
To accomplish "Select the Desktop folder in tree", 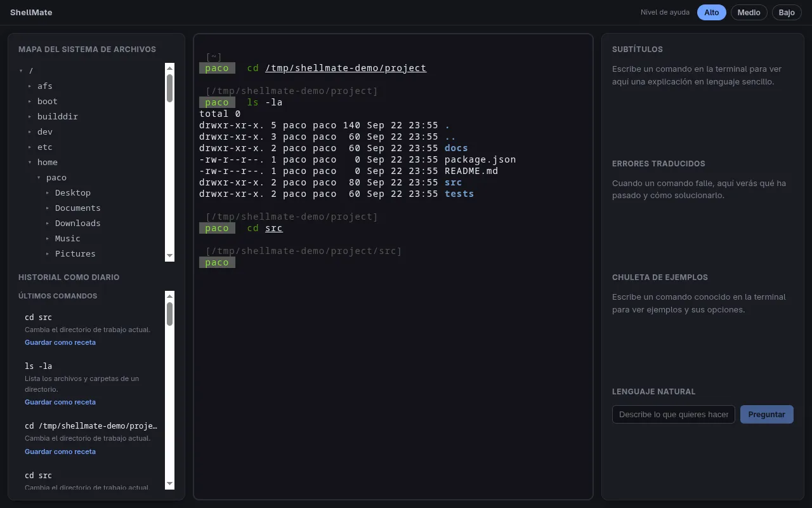I will 73,193.
